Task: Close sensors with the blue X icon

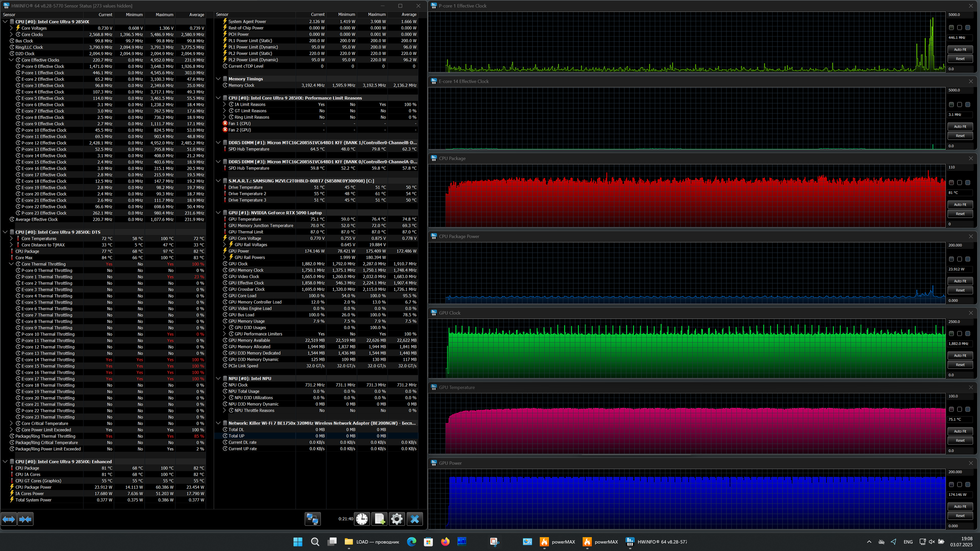Action: (415, 519)
